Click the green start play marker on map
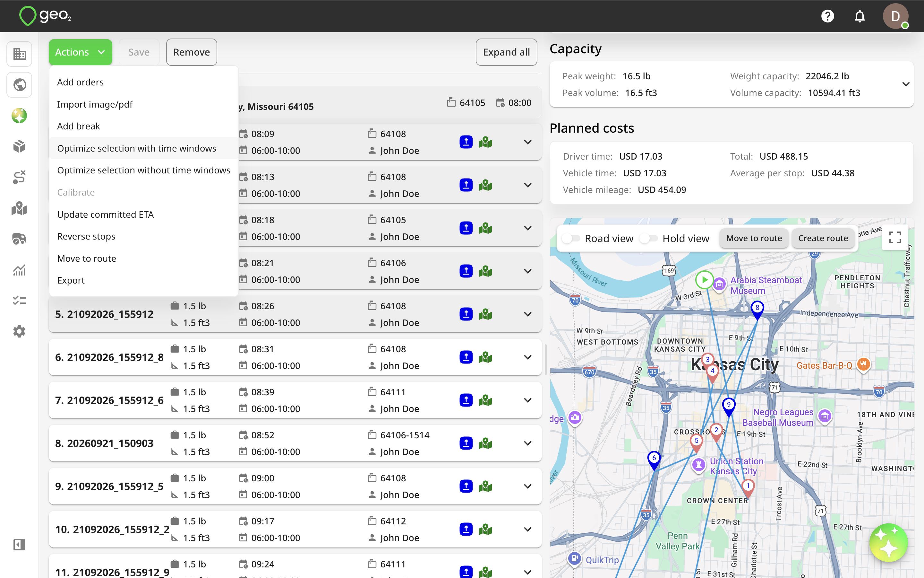 coord(705,280)
